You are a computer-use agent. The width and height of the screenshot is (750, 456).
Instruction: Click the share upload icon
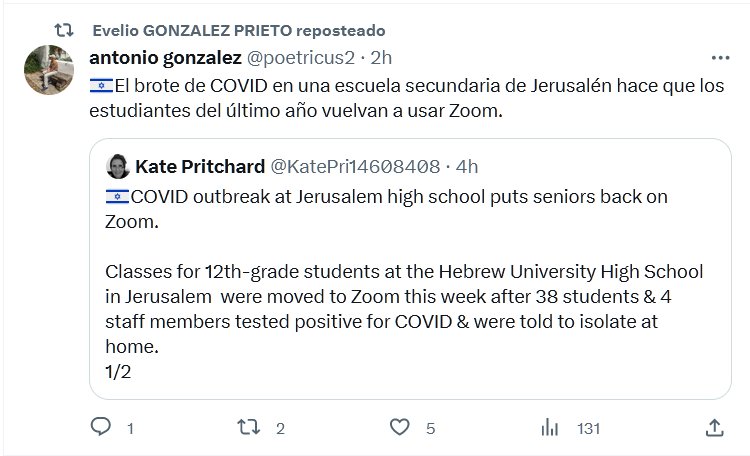[714, 427]
